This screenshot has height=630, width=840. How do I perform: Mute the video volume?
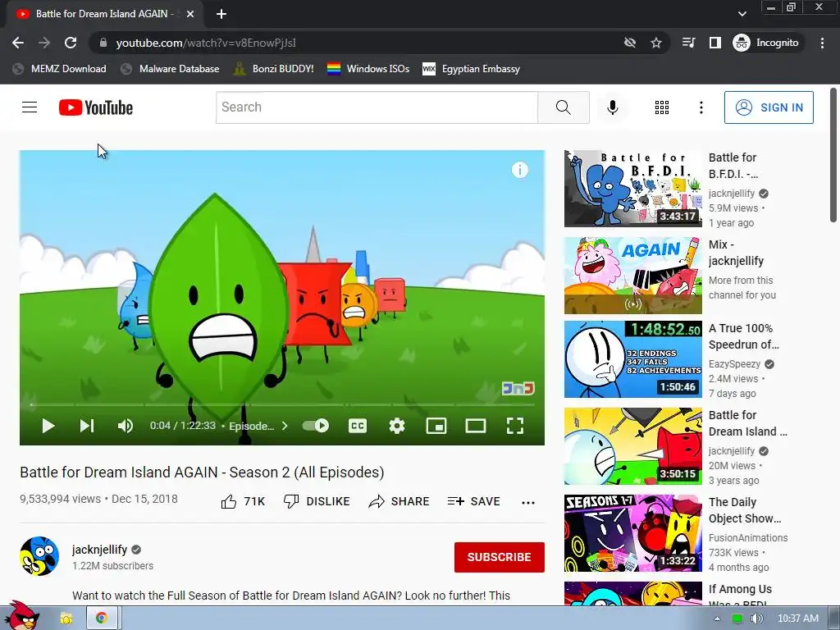point(125,426)
